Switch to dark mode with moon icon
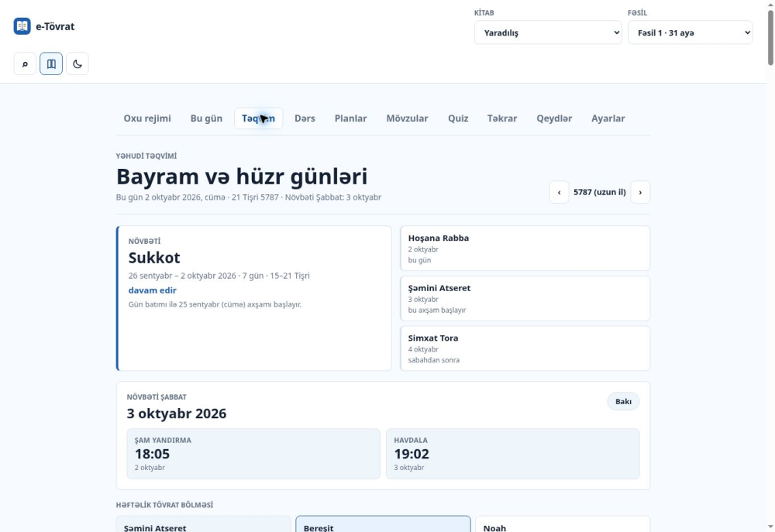The height and width of the screenshot is (532, 775). (x=77, y=63)
